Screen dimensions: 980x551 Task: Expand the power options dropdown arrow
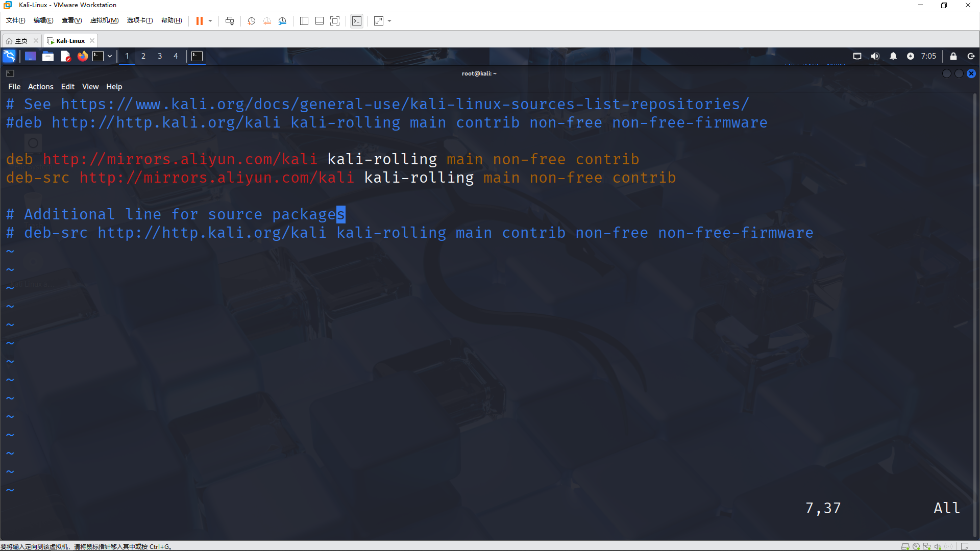point(210,21)
